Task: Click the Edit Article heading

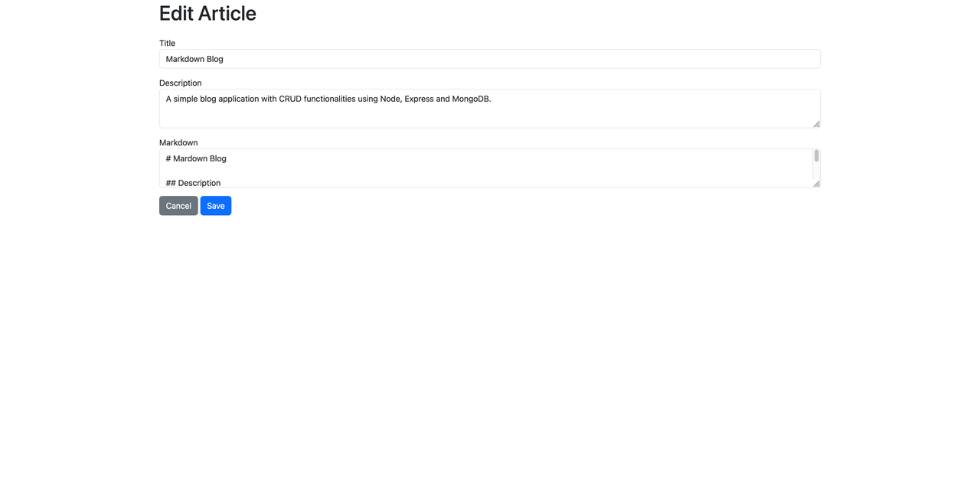Action: (207, 13)
